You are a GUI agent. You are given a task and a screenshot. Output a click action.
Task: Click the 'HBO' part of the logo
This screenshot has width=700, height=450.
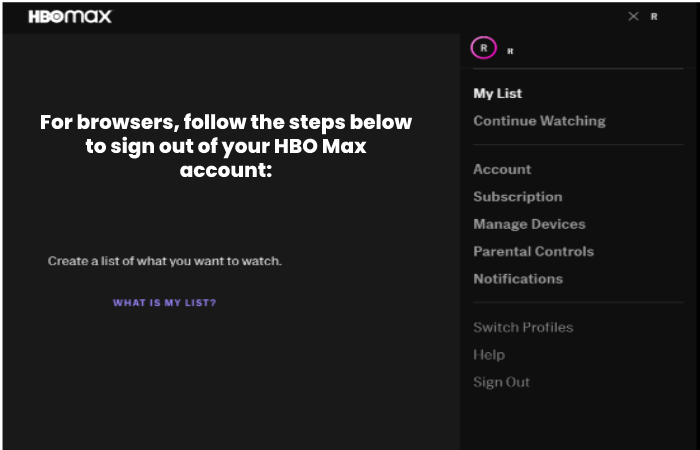pos(47,17)
